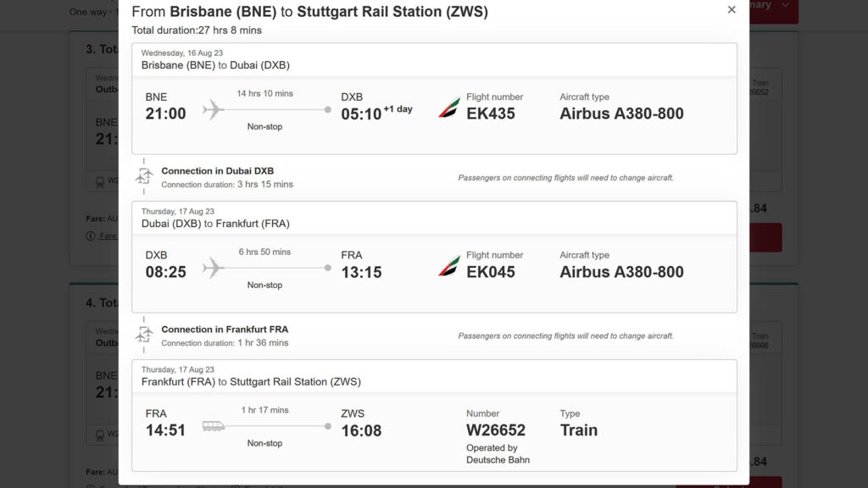Screen dimensions: 868x488
Task: Click the aircraft-change icon at Connection in Dubai DXB
Action: pos(144,175)
